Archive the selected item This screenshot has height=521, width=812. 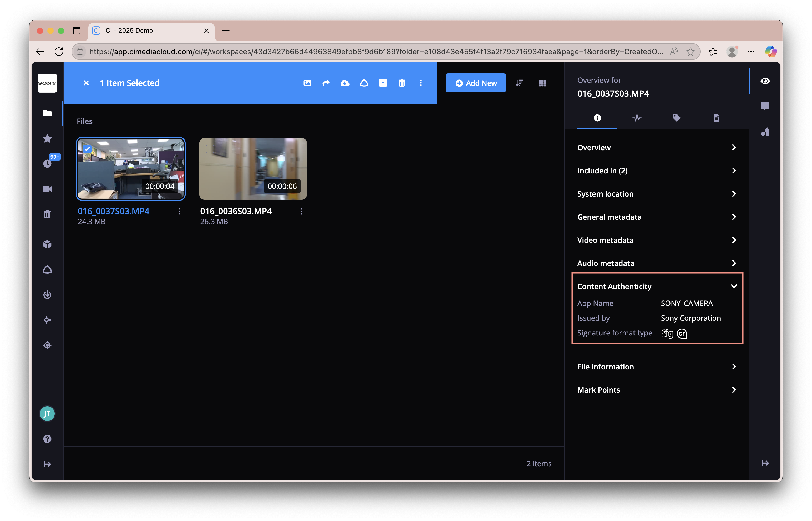tap(383, 83)
